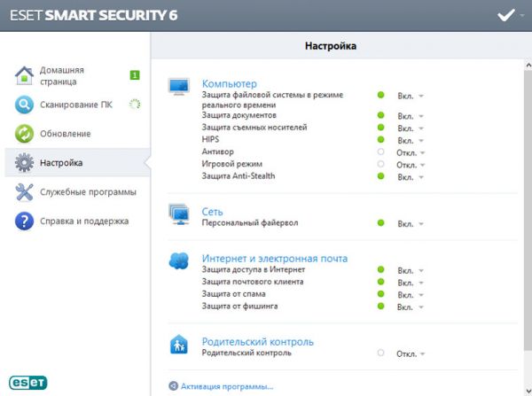Viewport: 532px width, 396px height.
Task: Click the Активация программы link
Action: (226, 386)
